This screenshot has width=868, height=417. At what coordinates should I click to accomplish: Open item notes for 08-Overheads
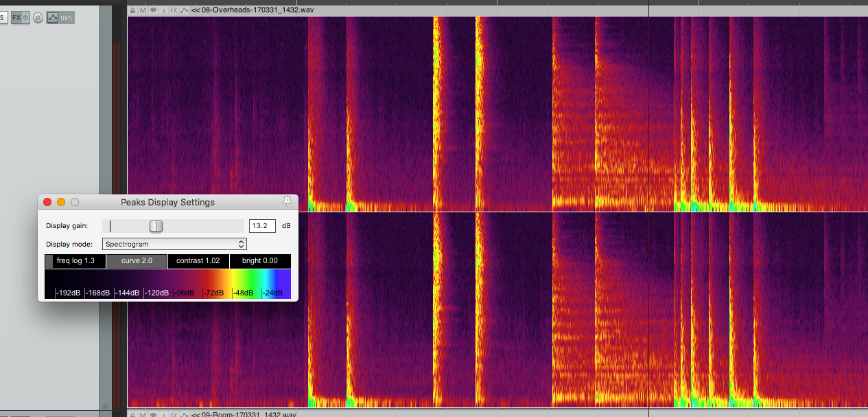(x=152, y=10)
